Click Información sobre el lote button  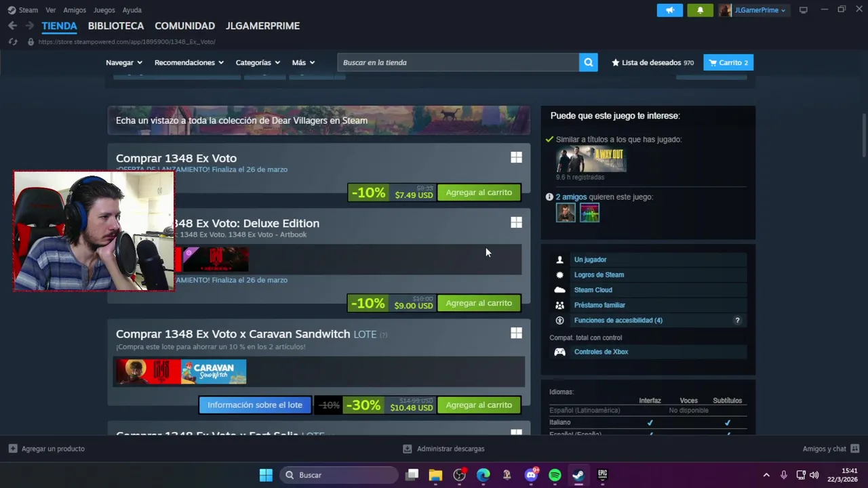[x=255, y=405]
